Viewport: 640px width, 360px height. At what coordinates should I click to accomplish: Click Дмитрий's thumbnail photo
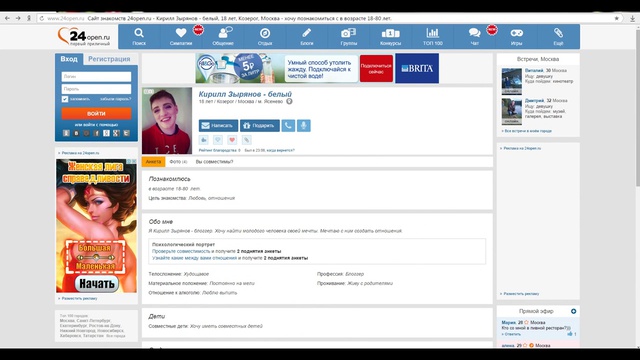pyautogui.click(x=511, y=111)
